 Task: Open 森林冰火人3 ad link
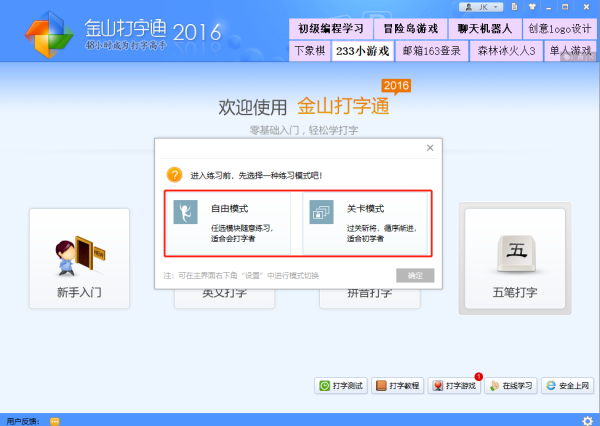506,51
